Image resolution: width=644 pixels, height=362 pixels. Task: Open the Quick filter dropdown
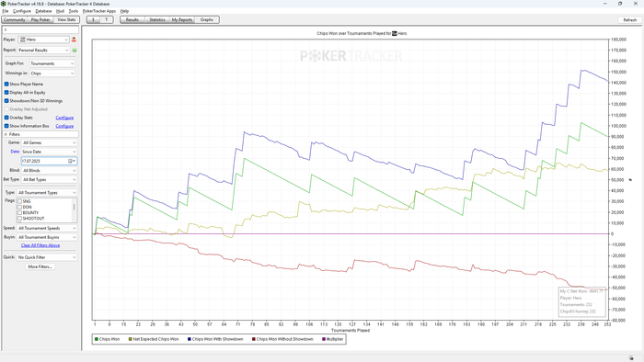(47, 257)
